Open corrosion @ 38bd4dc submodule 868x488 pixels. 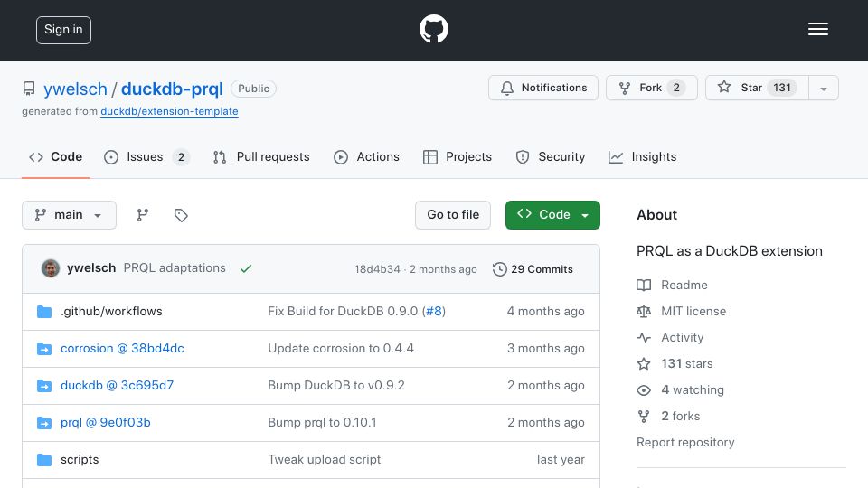click(x=122, y=349)
